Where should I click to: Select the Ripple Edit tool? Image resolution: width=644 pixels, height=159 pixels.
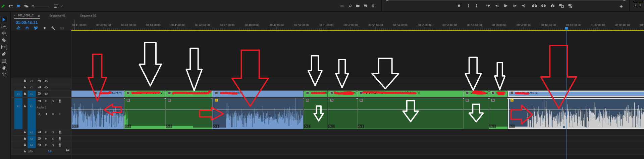tap(4, 33)
